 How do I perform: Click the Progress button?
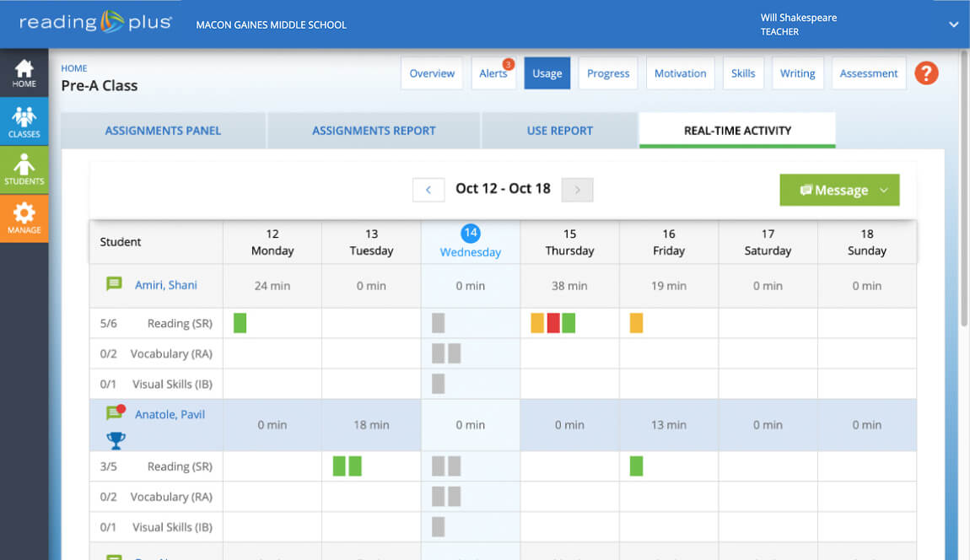click(x=608, y=73)
